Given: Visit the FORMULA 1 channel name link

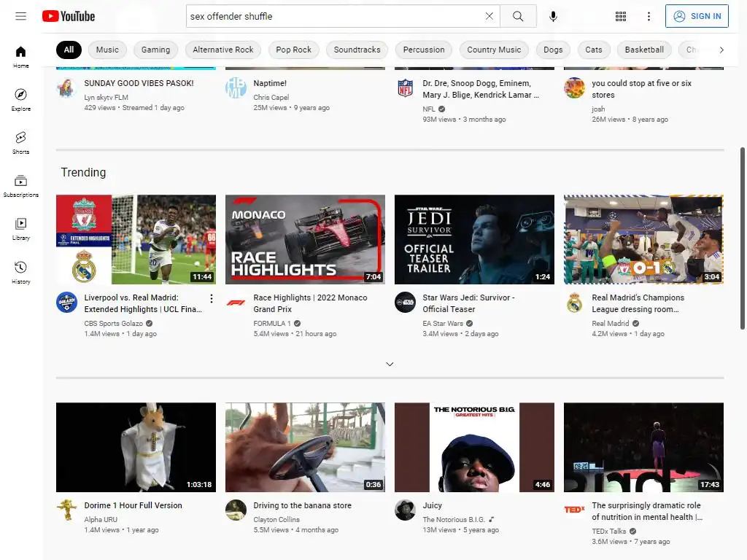Looking at the screenshot, I should [272, 323].
